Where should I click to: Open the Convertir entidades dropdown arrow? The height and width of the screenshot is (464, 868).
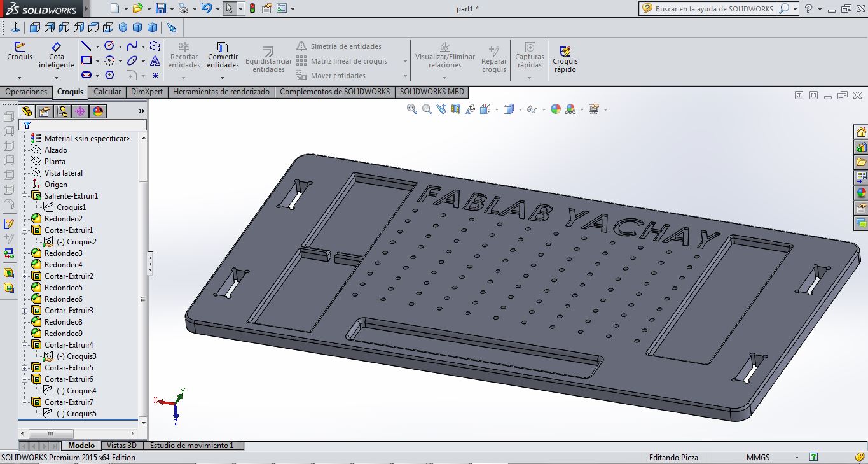coord(223,78)
